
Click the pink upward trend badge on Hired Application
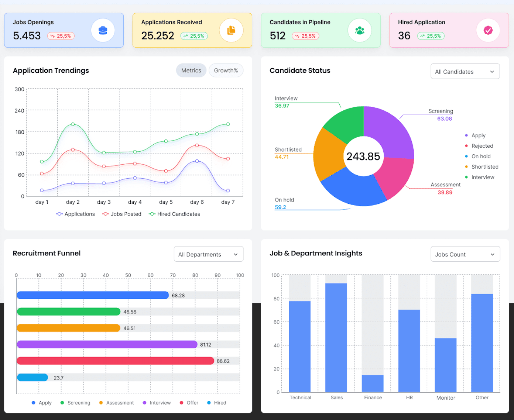coord(431,36)
